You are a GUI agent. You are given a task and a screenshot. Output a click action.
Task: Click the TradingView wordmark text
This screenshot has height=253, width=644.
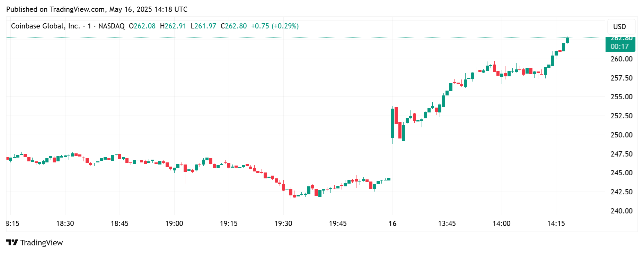tap(42, 243)
